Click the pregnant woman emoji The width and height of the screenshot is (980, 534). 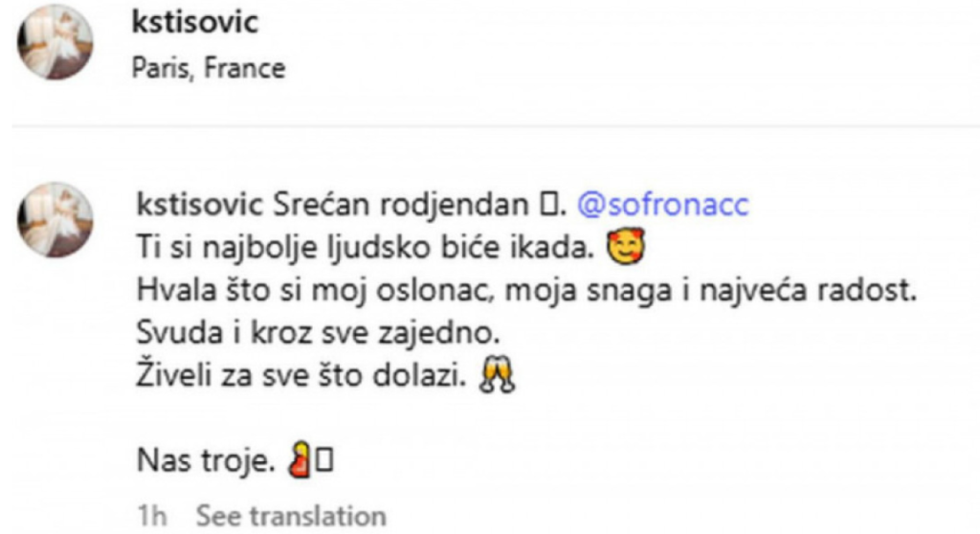301,460
